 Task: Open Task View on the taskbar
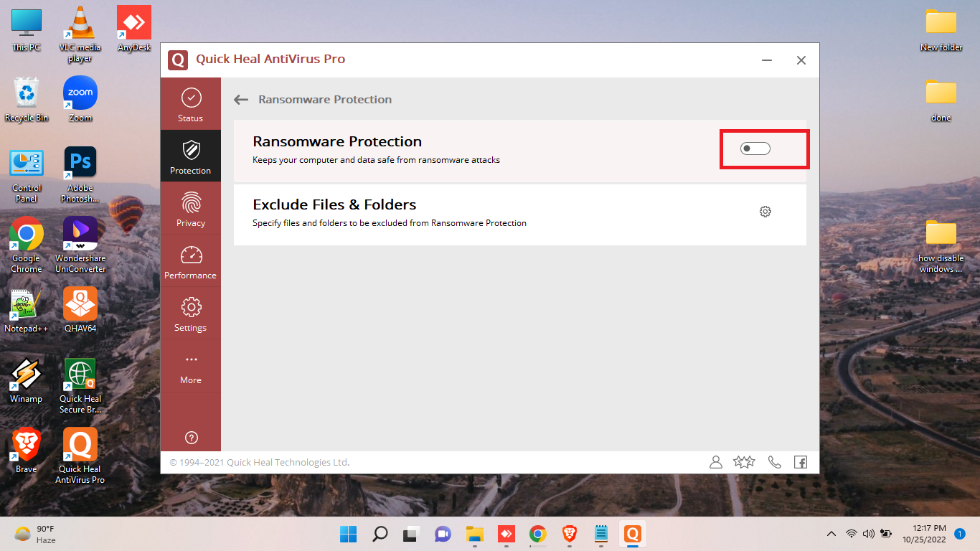click(x=411, y=534)
